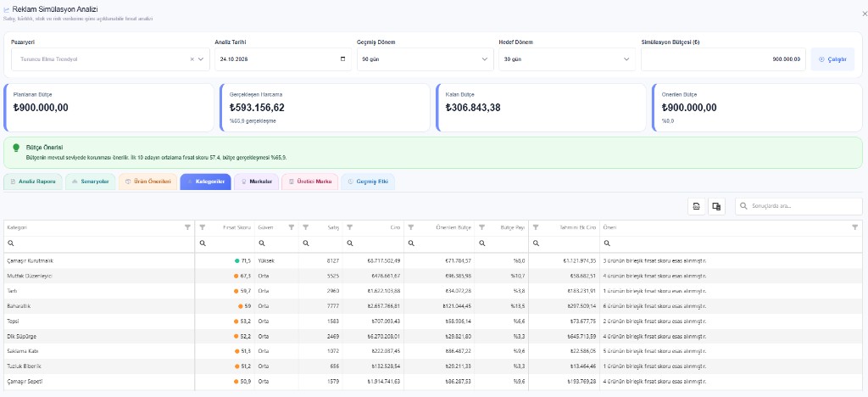Click the Simülasyon Bütçesi input field
The image size is (868, 397).
tap(724, 59)
